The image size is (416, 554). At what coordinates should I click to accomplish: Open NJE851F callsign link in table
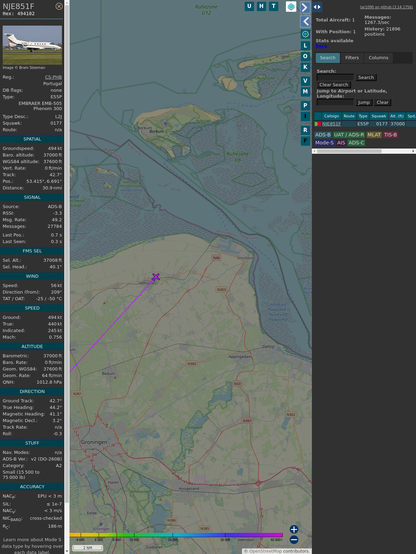[331, 124]
